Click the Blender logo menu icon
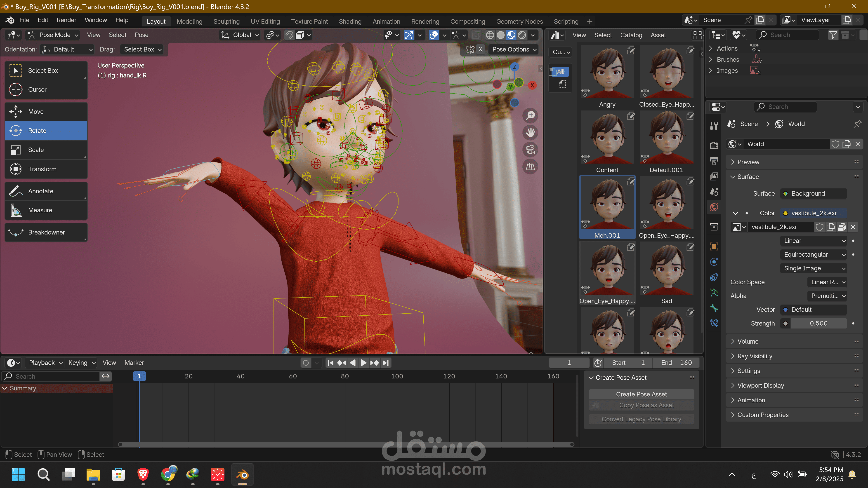This screenshot has width=868, height=488. 10,20
